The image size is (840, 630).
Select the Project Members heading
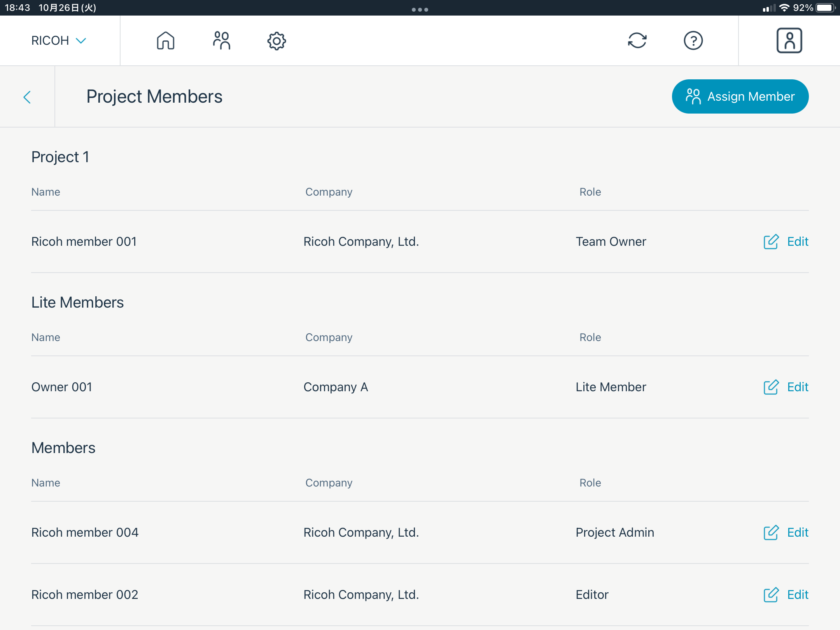click(154, 96)
